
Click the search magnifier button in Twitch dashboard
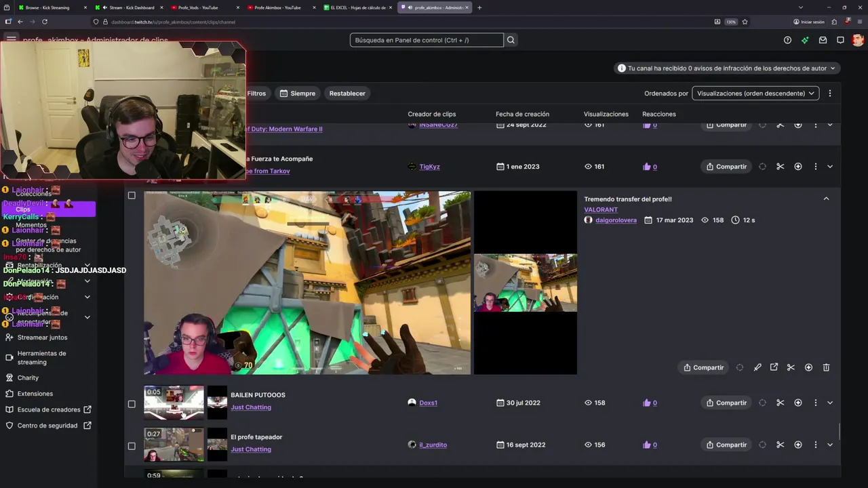click(511, 40)
